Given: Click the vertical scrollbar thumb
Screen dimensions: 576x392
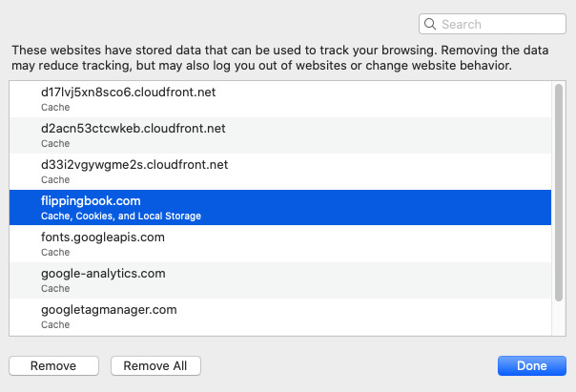Looking at the screenshot, I should pos(559,193).
